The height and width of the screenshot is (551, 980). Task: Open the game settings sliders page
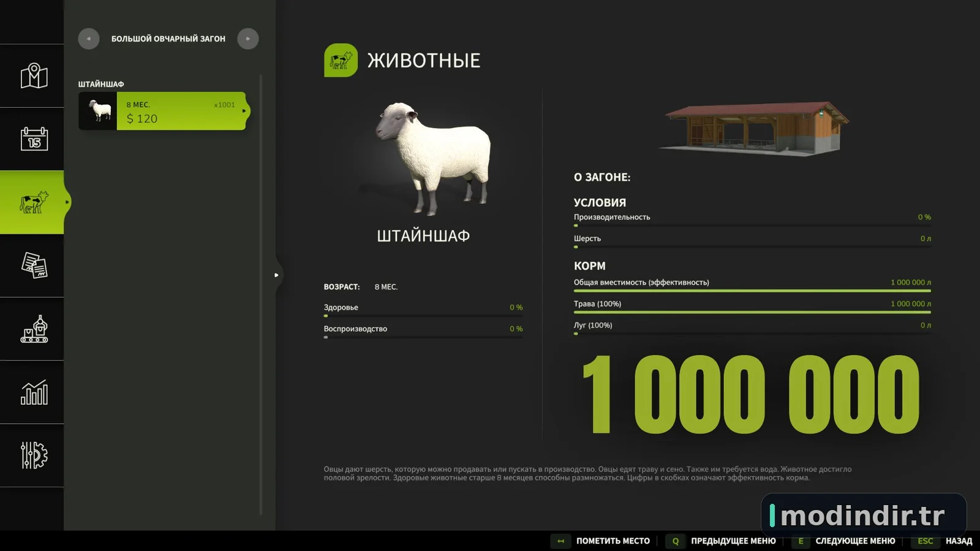point(34,455)
